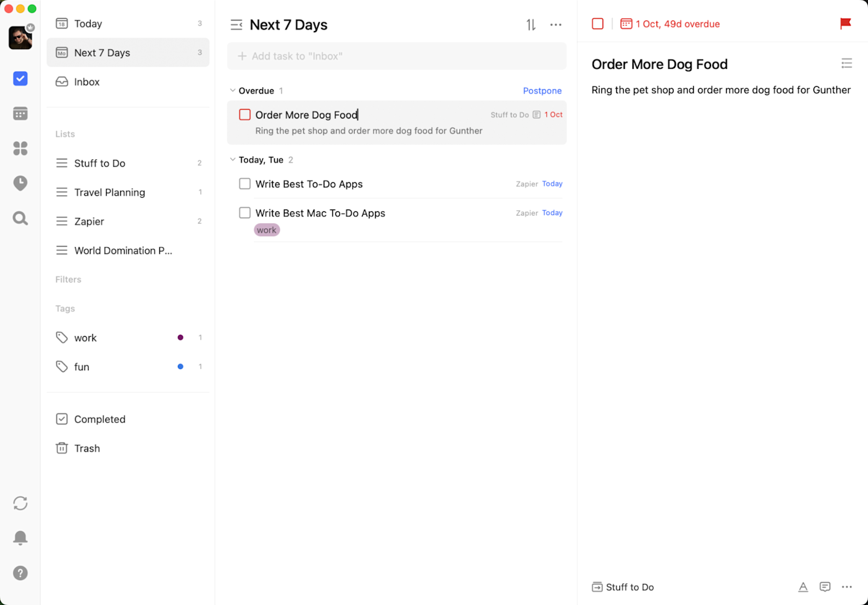Collapse the Overdue section
This screenshot has width=868, height=605.
pos(232,91)
